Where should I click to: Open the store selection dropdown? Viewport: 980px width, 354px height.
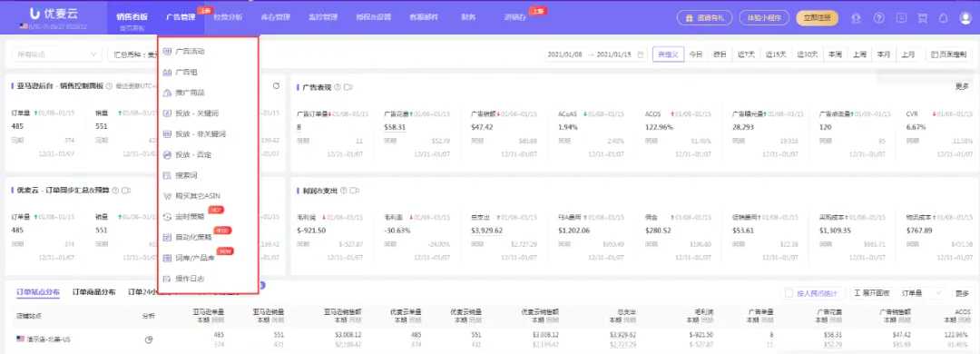pyautogui.click(x=56, y=54)
